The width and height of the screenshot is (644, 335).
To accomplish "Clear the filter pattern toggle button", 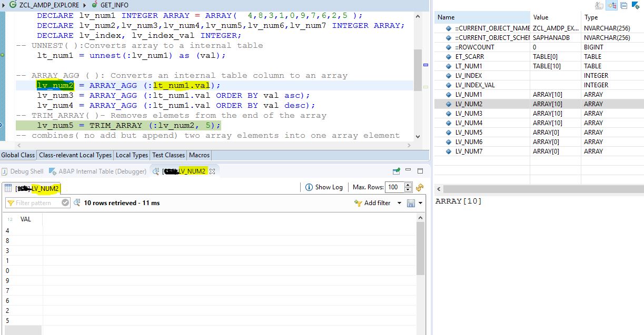I will [65, 203].
